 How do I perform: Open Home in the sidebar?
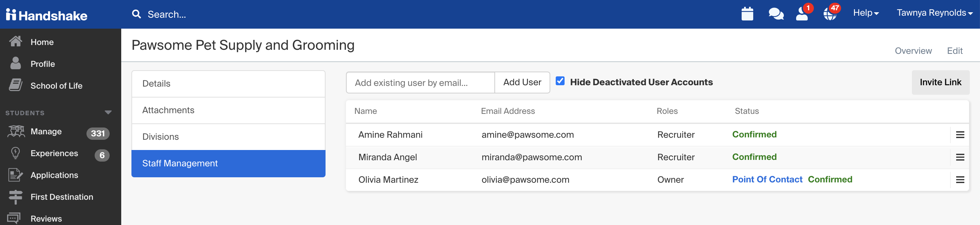click(42, 42)
